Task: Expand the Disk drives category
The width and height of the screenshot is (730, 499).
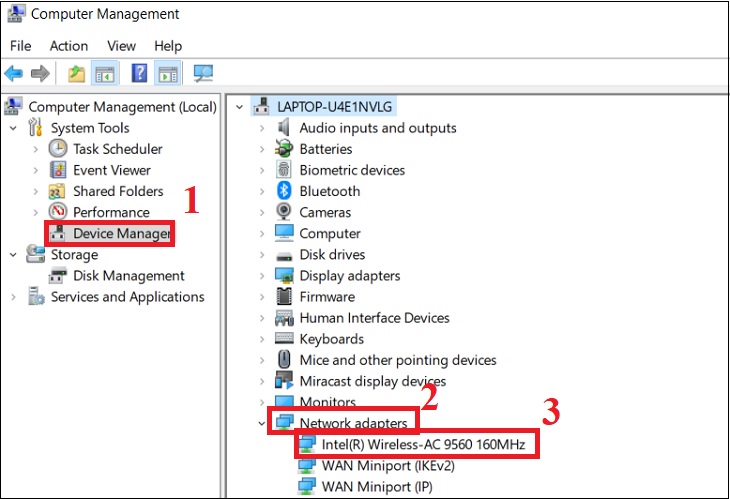Action: pos(262,255)
